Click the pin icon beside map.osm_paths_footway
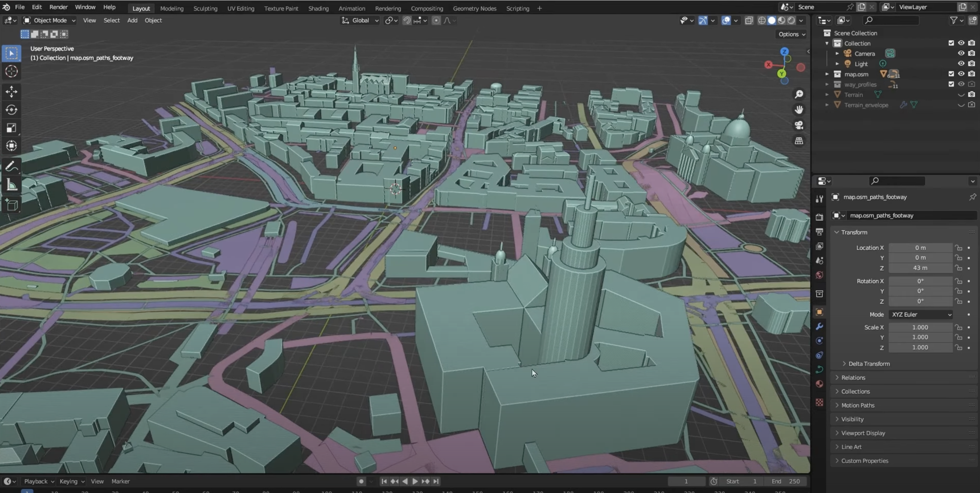The height and width of the screenshot is (493, 980). [973, 197]
